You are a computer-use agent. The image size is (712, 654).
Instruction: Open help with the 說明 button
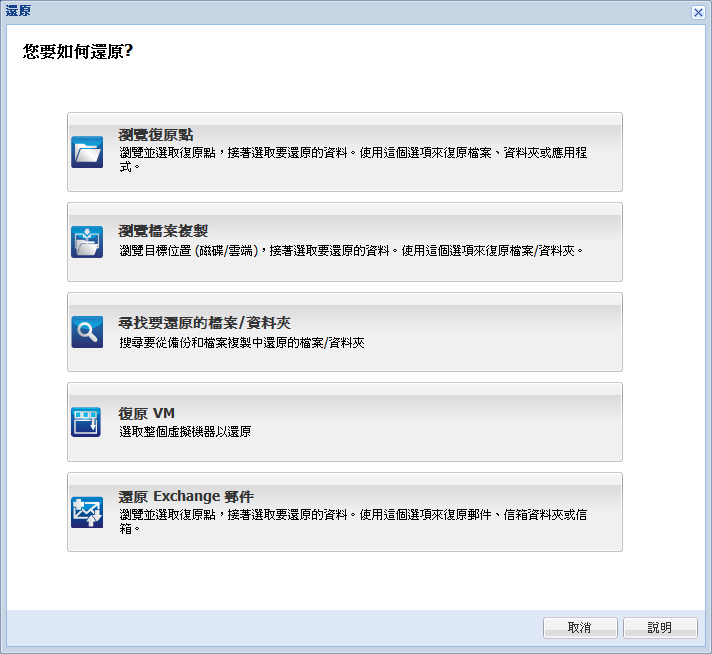tap(660, 628)
